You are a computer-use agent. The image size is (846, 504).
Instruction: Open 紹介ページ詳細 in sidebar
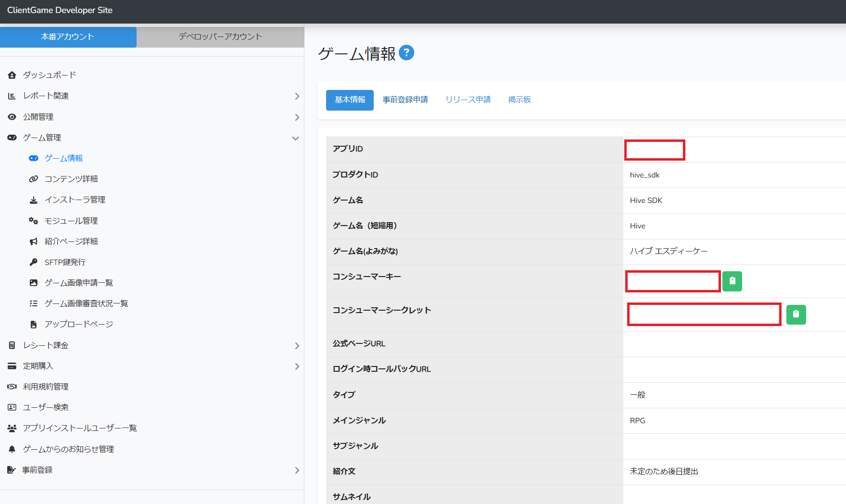pyautogui.click(x=71, y=241)
